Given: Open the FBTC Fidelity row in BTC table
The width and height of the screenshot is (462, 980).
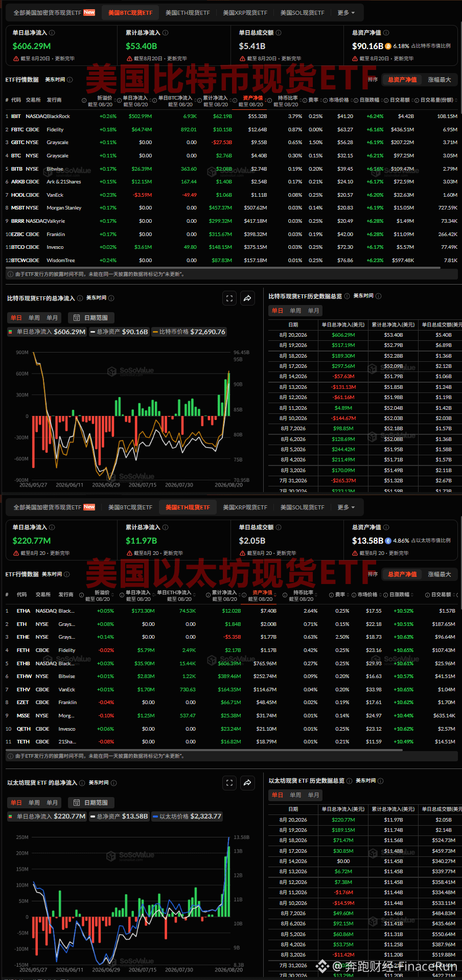Looking at the screenshot, I should coord(231,130).
